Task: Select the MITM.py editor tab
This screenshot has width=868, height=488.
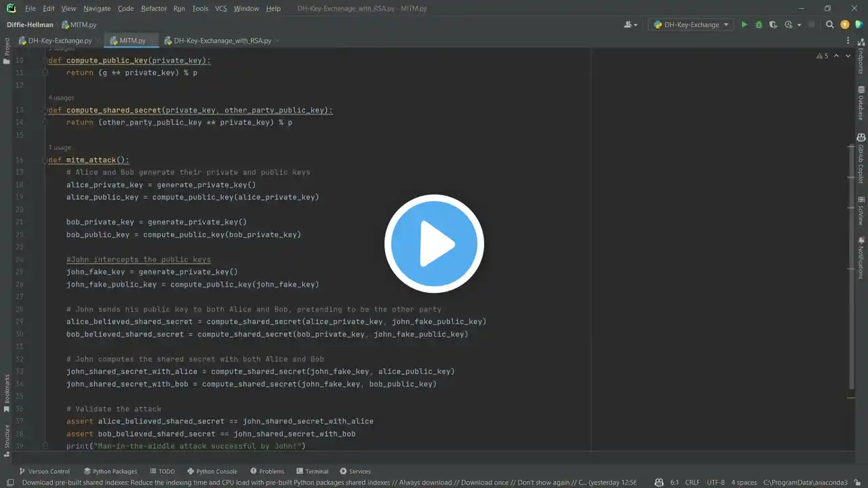Action: [130, 41]
